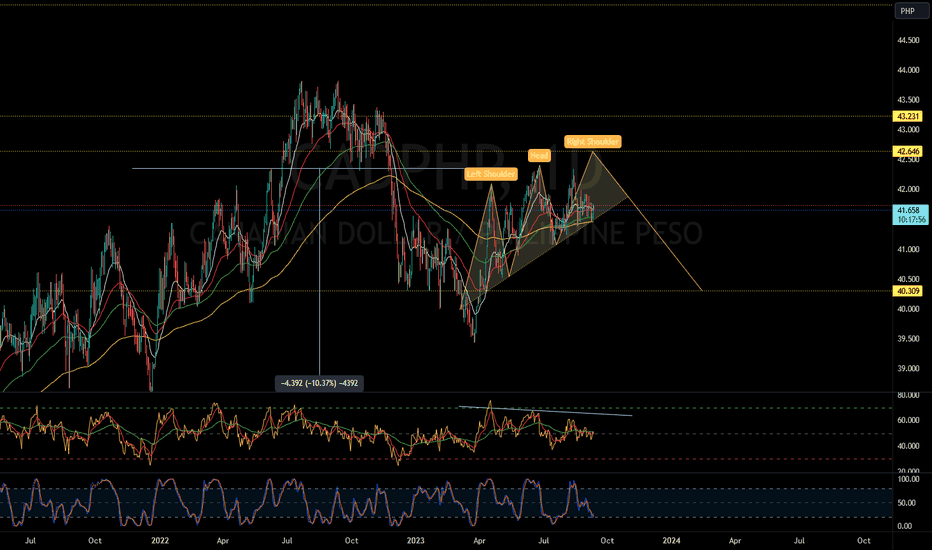Click the 40.000 price scale label
932x550 pixels.
tap(908, 309)
